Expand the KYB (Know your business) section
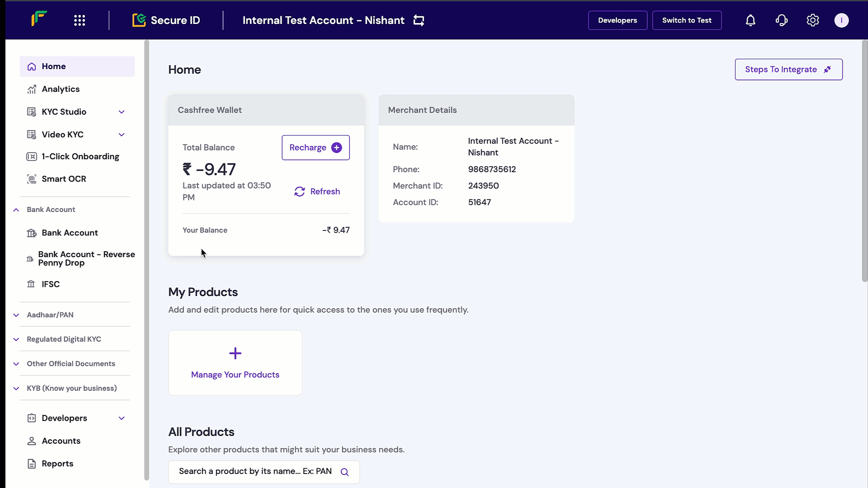This screenshot has height=488, width=868. point(16,389)
